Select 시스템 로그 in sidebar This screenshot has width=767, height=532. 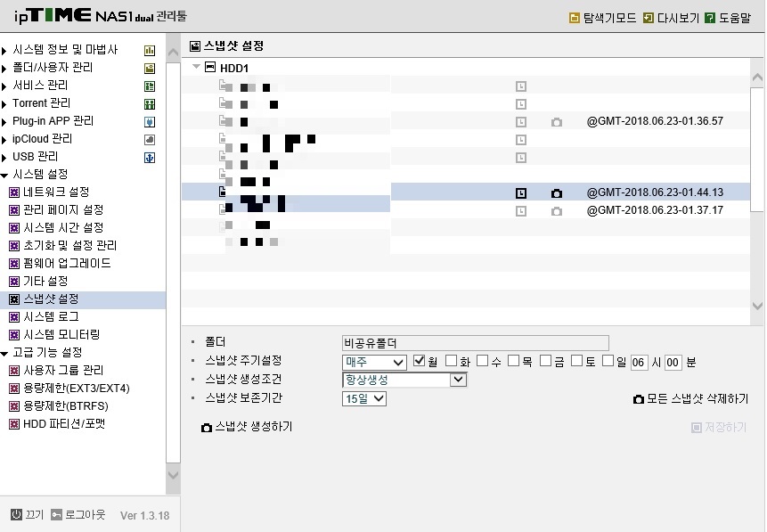(51, 316)
